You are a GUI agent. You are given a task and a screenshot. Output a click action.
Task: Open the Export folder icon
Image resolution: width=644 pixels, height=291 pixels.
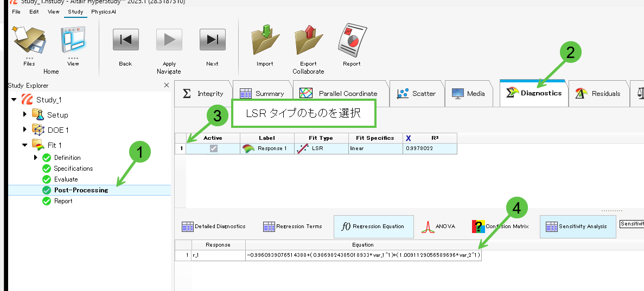point(308,40)
